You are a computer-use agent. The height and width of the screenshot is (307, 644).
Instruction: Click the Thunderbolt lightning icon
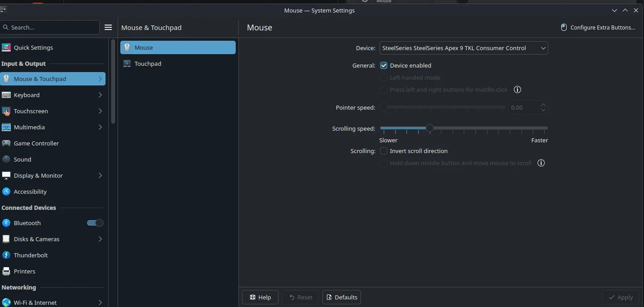(x=6, y=255)
